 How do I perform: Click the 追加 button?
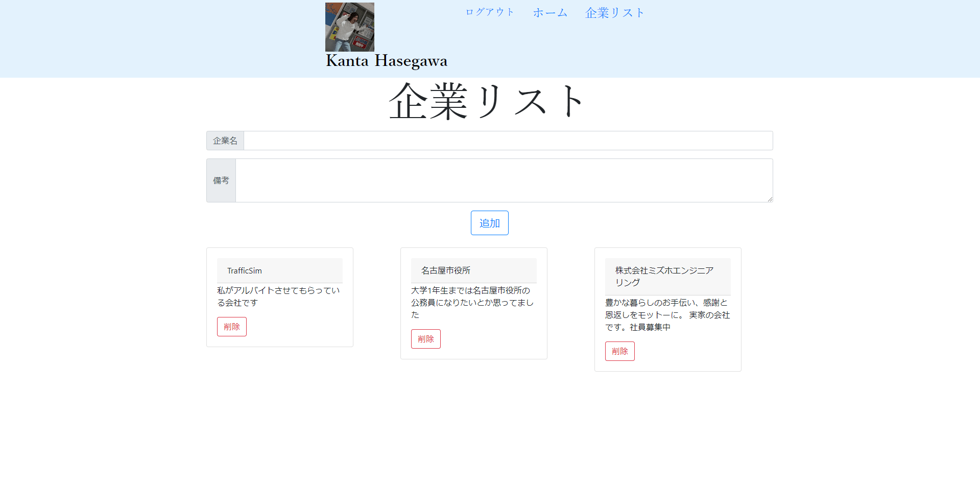click(490, 223)
